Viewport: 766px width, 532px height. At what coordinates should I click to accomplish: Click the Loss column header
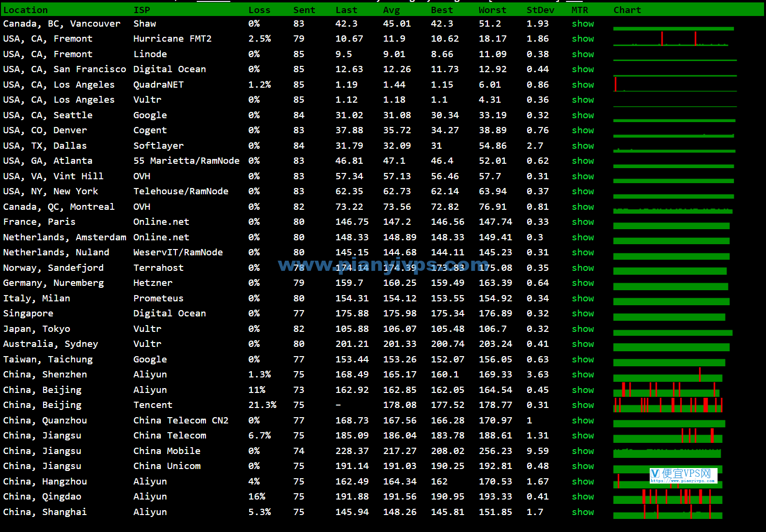[259, 10]
